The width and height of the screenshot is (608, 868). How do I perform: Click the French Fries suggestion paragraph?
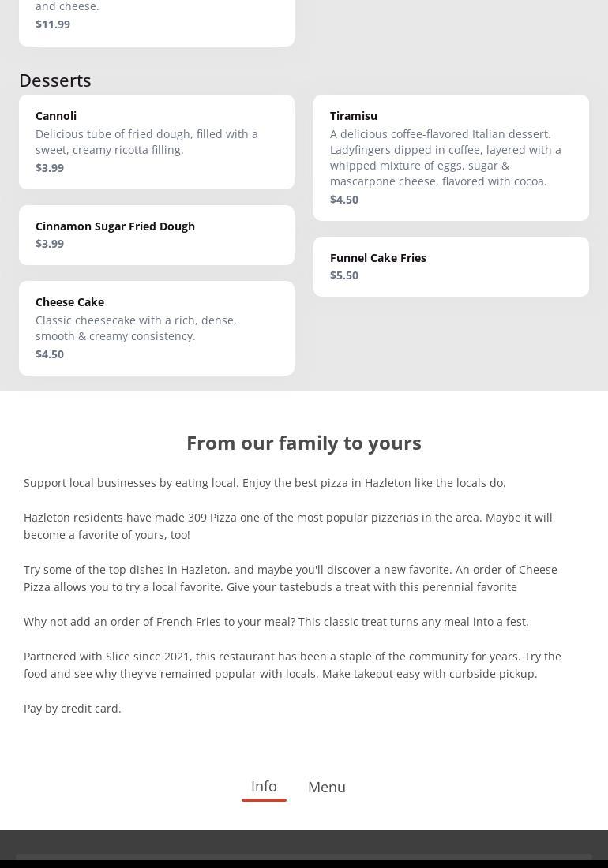pos(276,622)
